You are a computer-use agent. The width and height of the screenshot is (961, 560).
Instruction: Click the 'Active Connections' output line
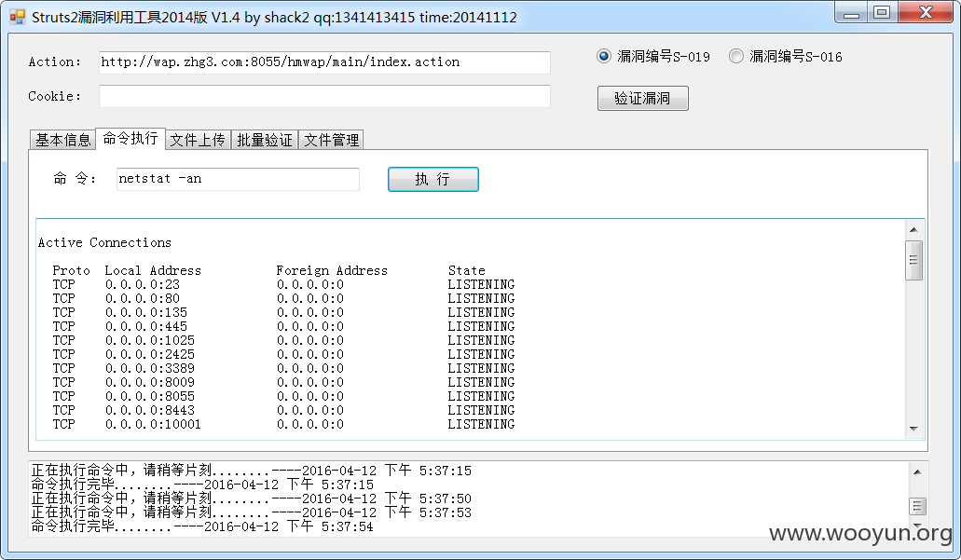click(x=104, y=242)
